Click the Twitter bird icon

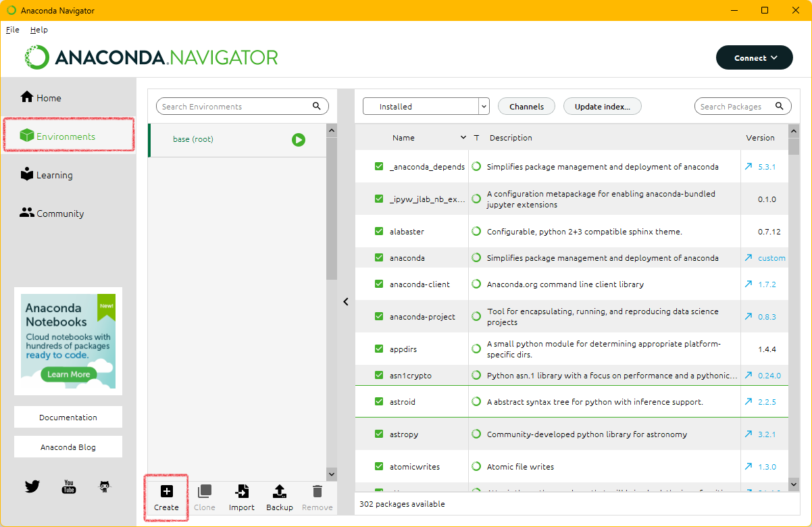(32, 486)
